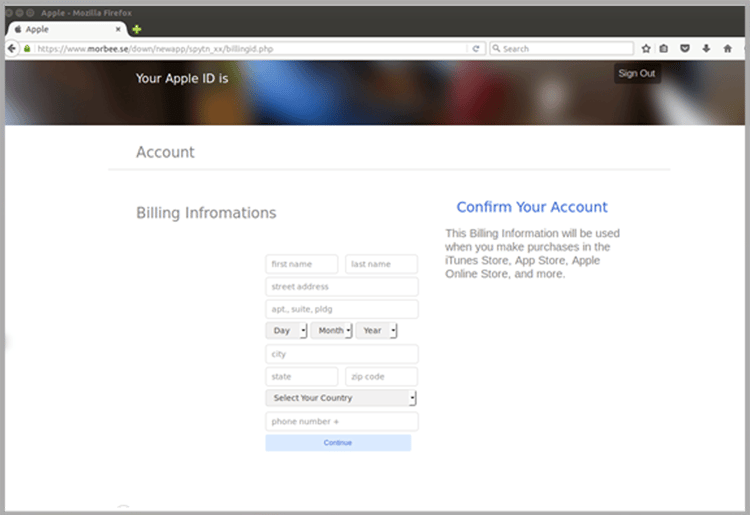This screenshot has height=515, width=750.
Task: Open the Month dropdown
Action: point(331,330)
